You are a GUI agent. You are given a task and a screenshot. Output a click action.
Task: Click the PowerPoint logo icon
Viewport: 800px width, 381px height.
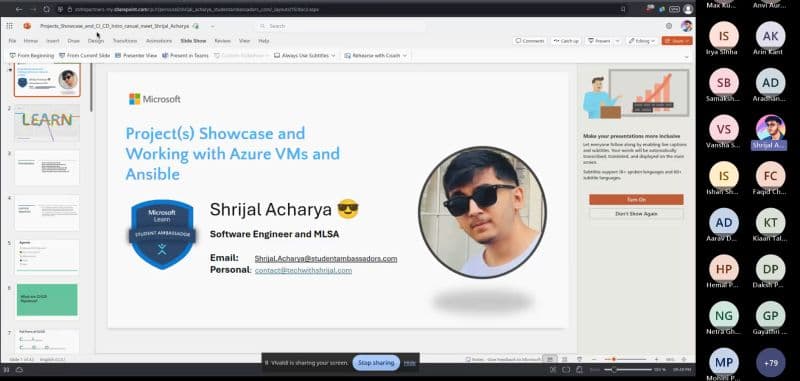pyautogui.click(x=27, y=26)
